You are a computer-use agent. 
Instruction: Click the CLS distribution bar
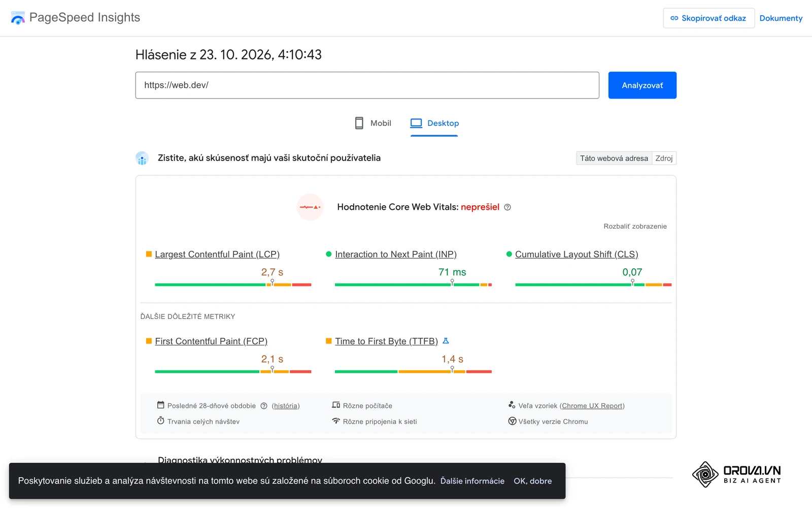coord(593,285)
